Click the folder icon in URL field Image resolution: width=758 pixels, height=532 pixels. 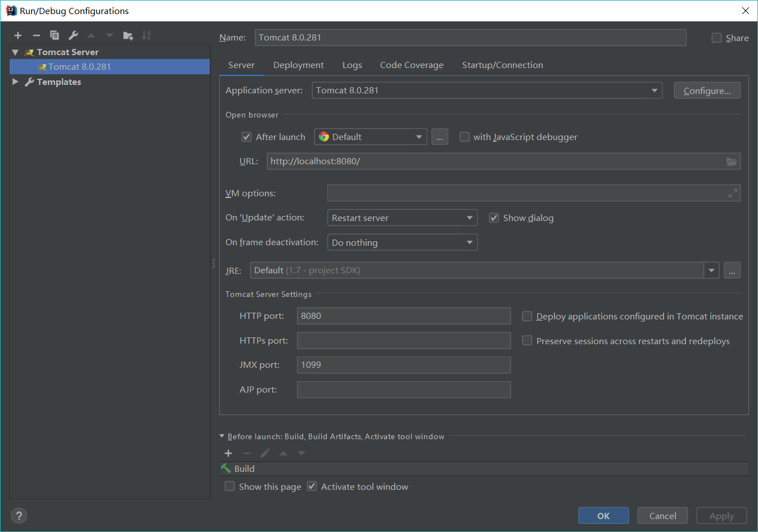(x=731, y=162)
